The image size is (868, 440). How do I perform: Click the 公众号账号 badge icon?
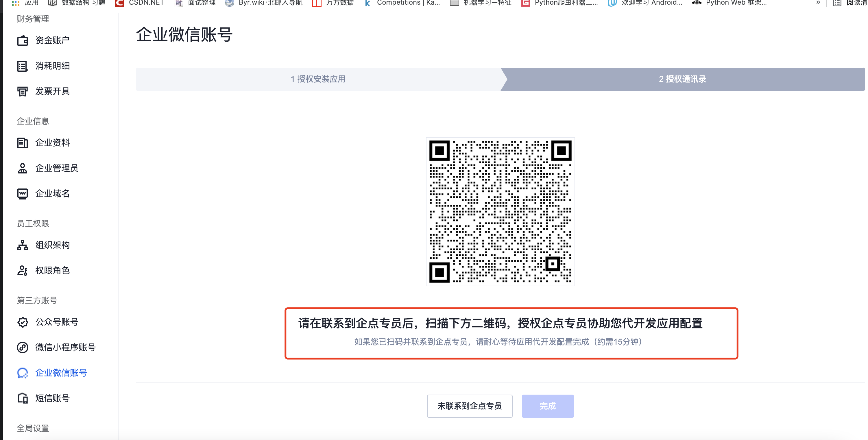(23, 322)
